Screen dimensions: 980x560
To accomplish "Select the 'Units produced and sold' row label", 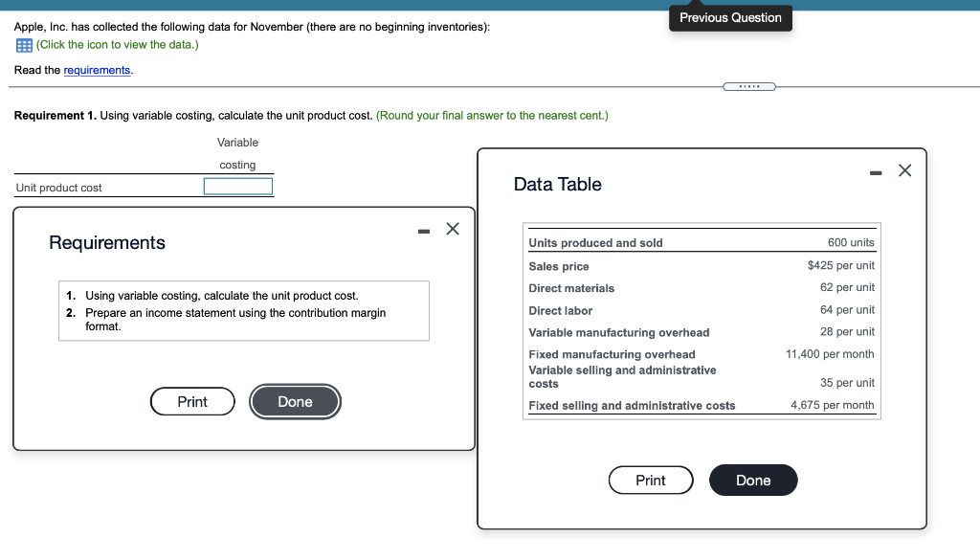I will point(595,243).
